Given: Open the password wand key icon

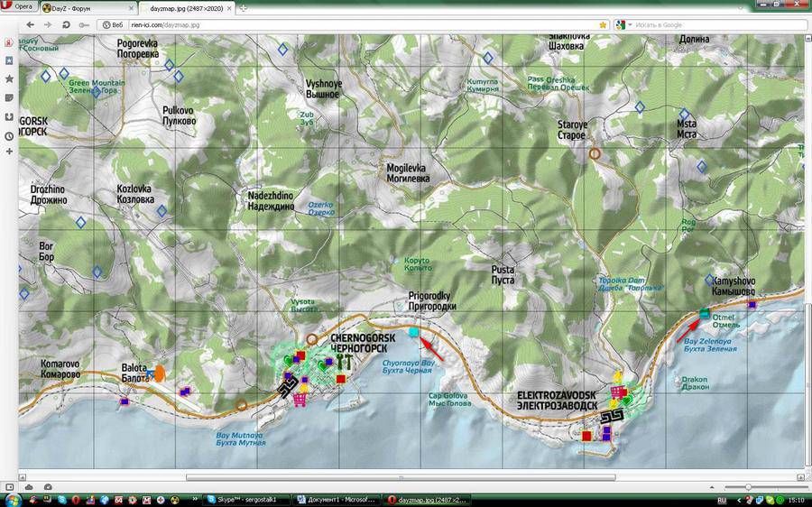Looking at the screenshot, I should coord(84,24).
